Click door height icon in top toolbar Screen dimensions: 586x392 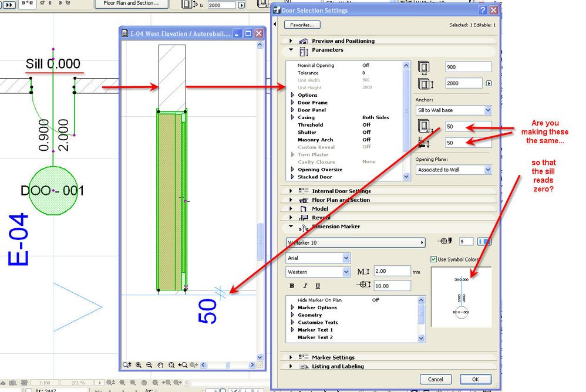(x=189, y=5)
